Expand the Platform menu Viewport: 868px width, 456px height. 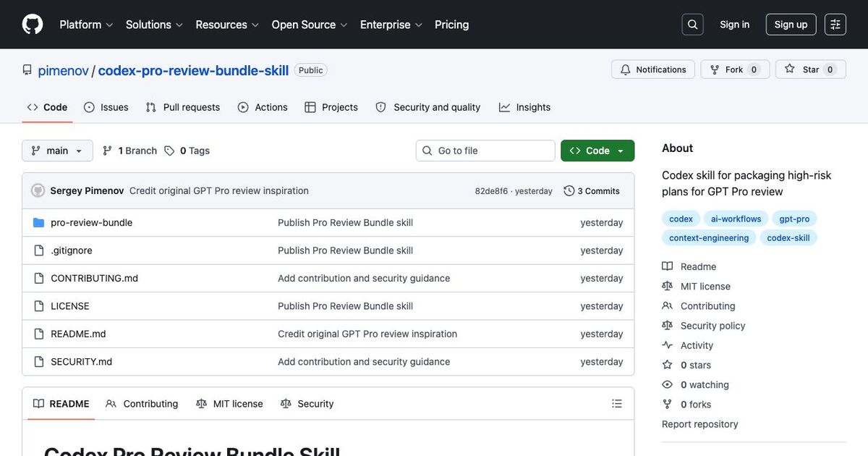pyautogui.click(x=86, y=25)
